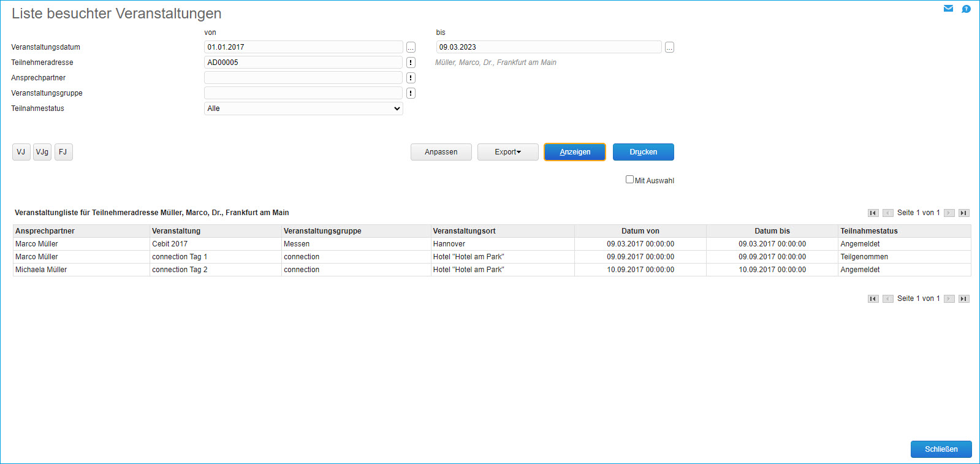The image size is (980, 464).
Task: Sort by Veranstaltungsort column header
Action: tap(464, 231)
